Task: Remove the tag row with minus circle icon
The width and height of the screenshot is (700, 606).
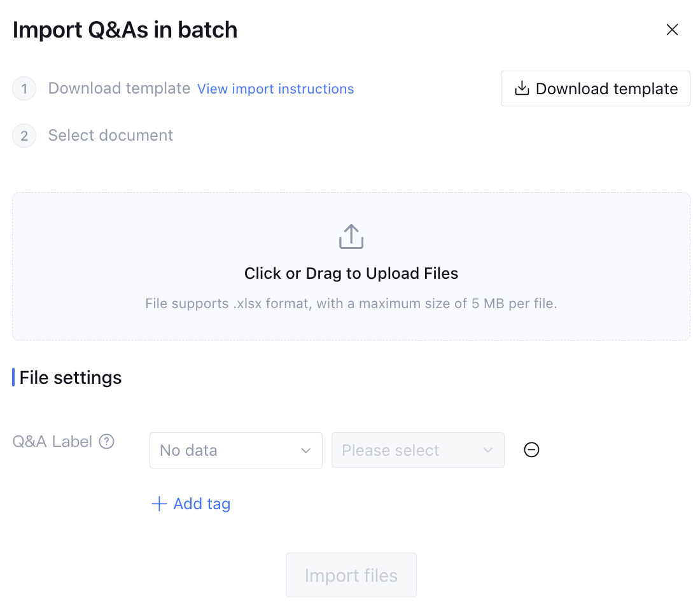Action: [x=531, y=450]
